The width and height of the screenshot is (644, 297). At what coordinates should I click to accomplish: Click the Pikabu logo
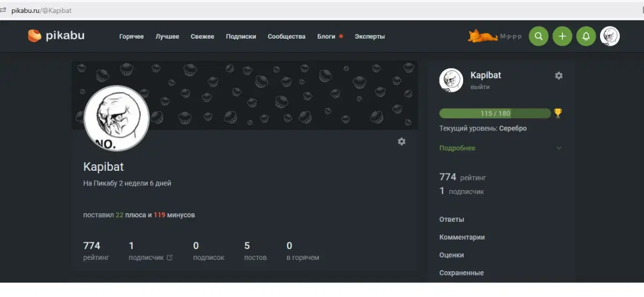click(x=56, y=36)
